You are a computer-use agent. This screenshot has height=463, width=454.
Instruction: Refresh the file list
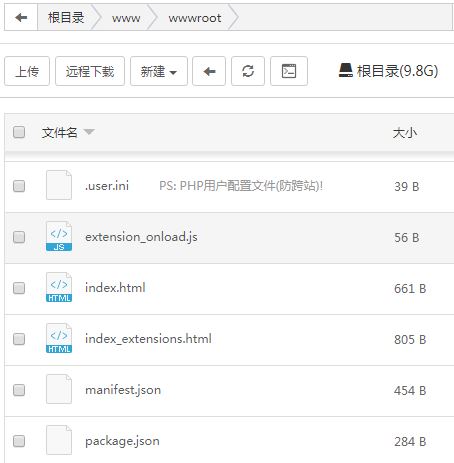(248, 71)
